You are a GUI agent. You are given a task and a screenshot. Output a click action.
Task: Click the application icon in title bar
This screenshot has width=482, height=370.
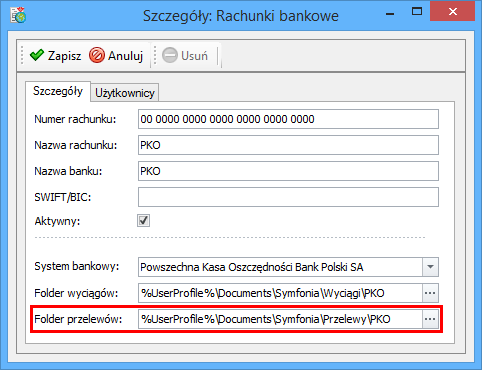coord(18,15)
